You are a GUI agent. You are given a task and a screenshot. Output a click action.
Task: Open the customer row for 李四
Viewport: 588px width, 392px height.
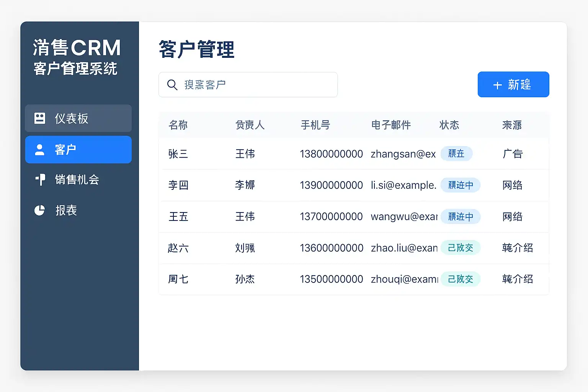click(x=178, y=185)
